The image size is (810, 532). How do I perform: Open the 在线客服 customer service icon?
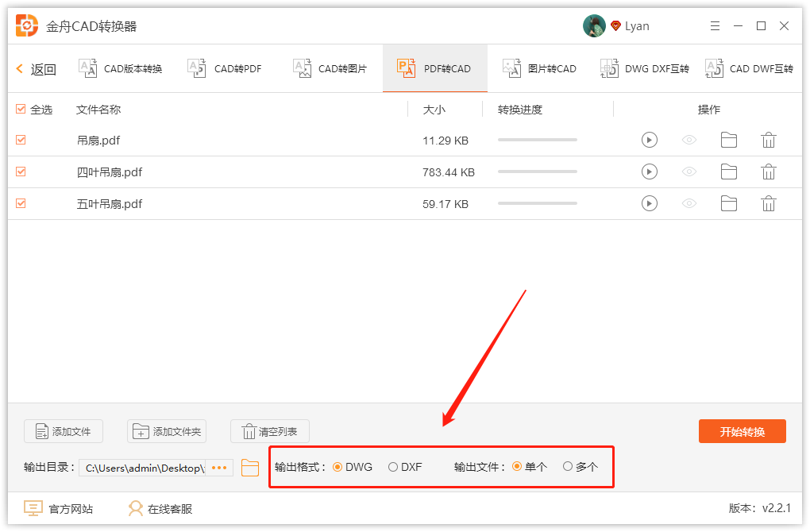(x=134, y=508)
